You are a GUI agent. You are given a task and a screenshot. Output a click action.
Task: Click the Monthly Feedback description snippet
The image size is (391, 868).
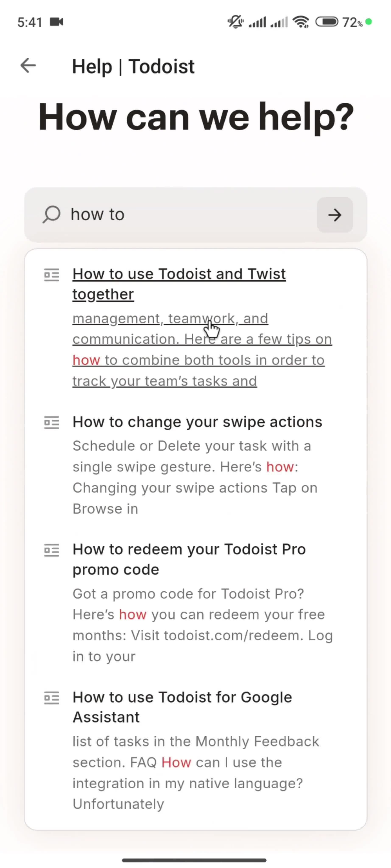tap(195, 773)
